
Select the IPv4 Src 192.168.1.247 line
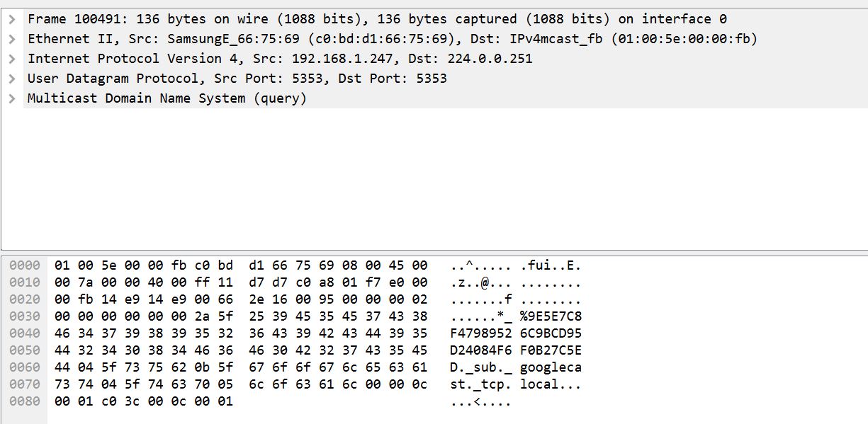[x=445, y=59]
